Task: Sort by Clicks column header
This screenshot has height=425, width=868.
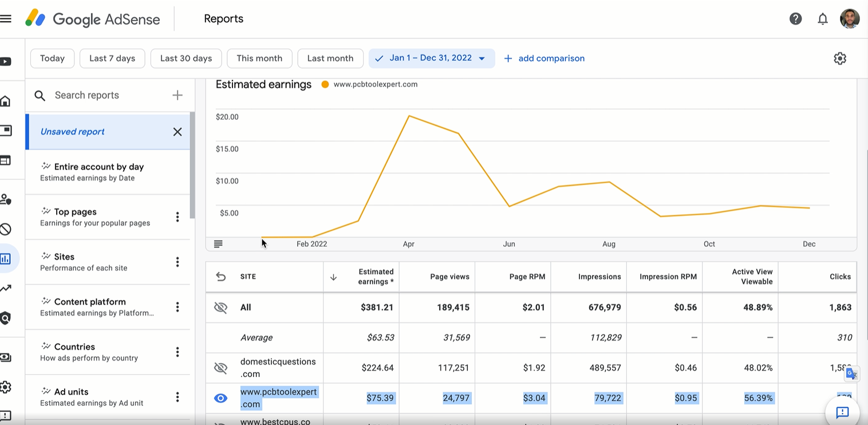Action: tap(840, 277)
